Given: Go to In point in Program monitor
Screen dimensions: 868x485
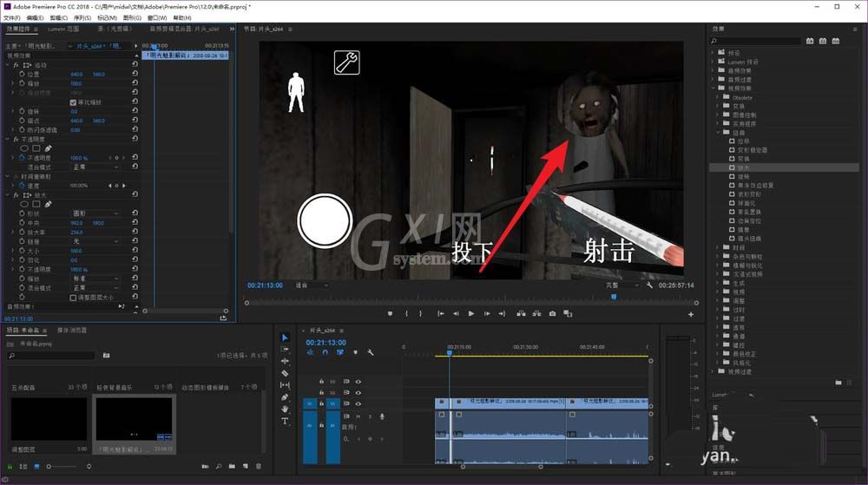Looking at the screenshot, I should pos(441,313).
